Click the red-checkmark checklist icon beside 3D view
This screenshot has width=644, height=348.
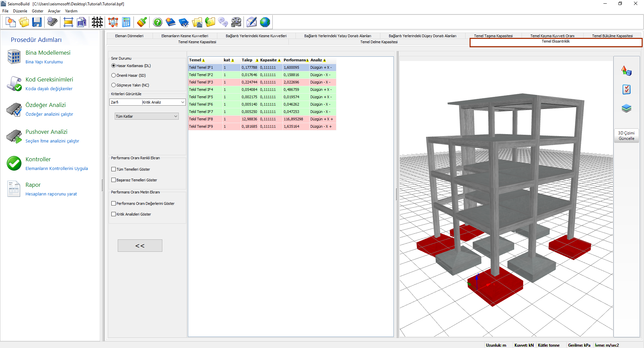[x=626, y=90]
